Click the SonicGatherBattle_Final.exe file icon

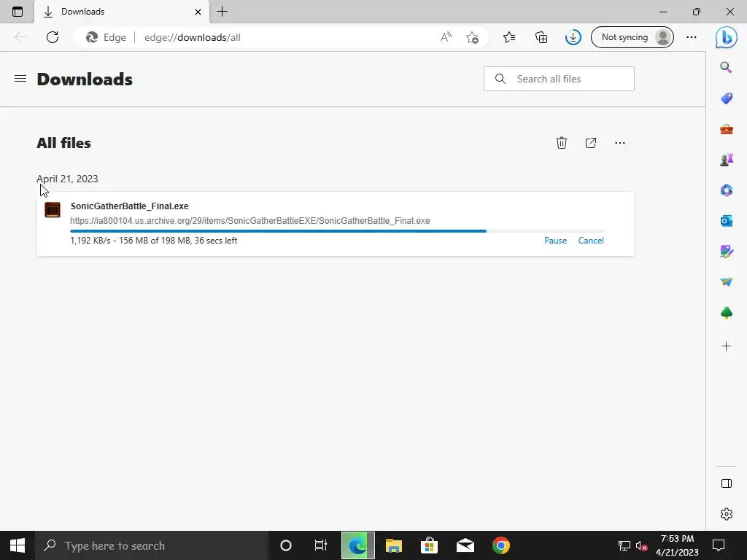(x=53, y=209)
